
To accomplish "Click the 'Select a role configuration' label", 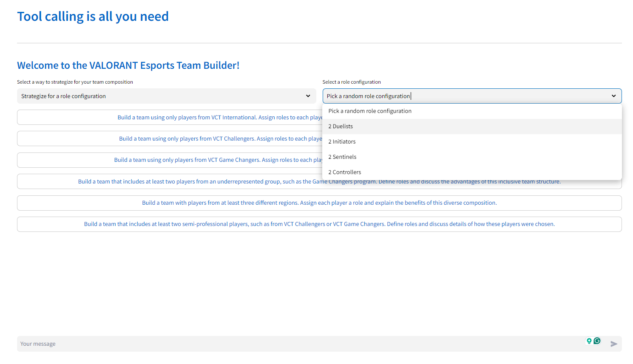I will [352, 82].
